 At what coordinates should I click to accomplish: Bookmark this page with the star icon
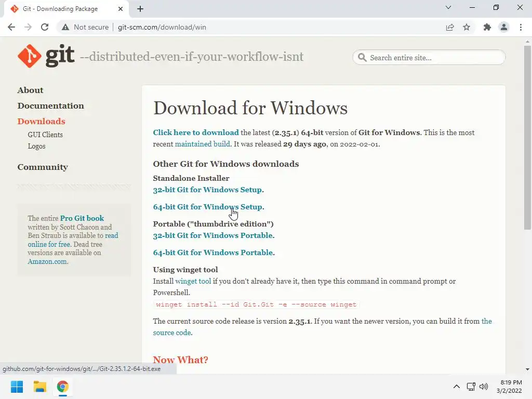click(467, 27)
